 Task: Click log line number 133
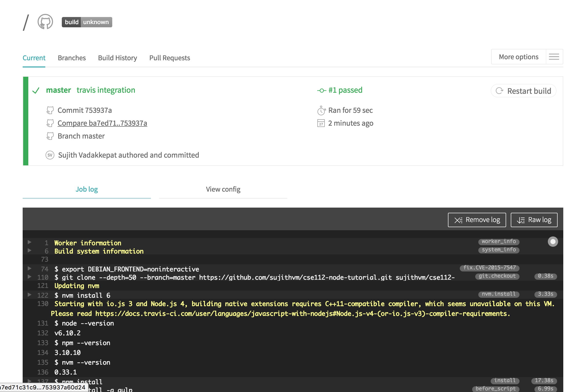pyautogui.click(x=43, y=343)
